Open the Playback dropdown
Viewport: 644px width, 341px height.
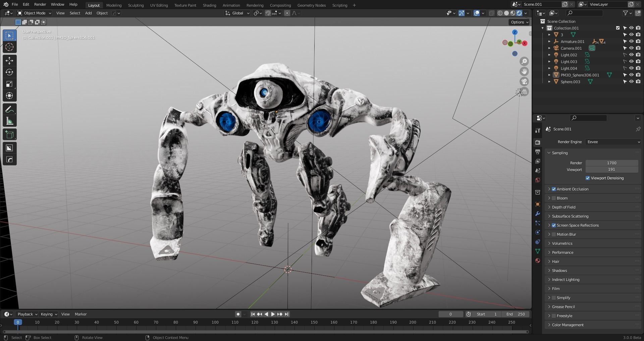(27, 314)
